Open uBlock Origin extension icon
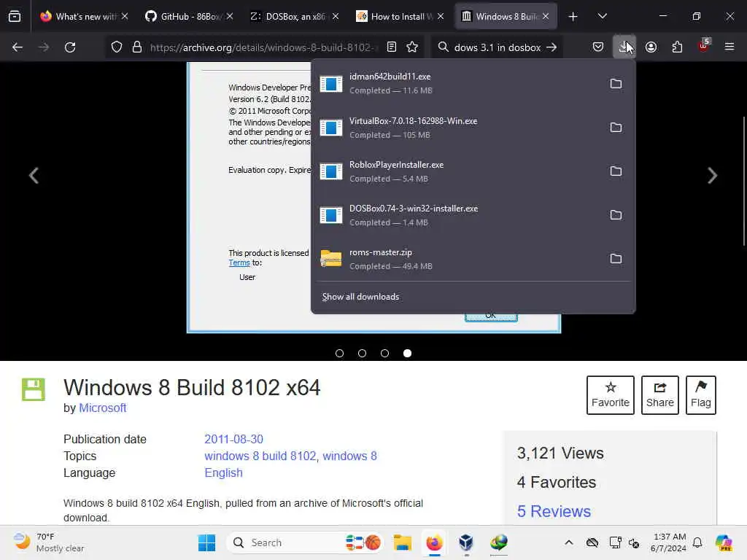 pos(704,46)
